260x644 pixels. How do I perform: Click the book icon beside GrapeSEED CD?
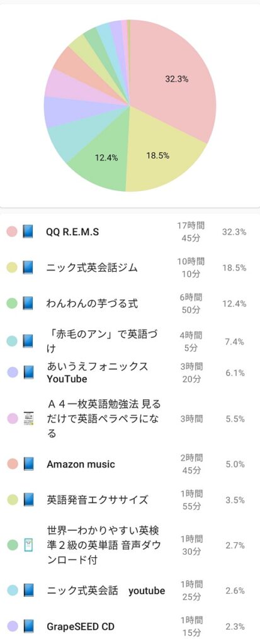coord(28,626)
